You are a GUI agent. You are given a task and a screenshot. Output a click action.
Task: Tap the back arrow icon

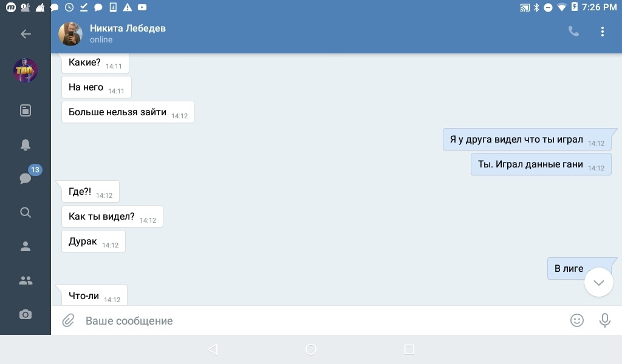(26, 34)
